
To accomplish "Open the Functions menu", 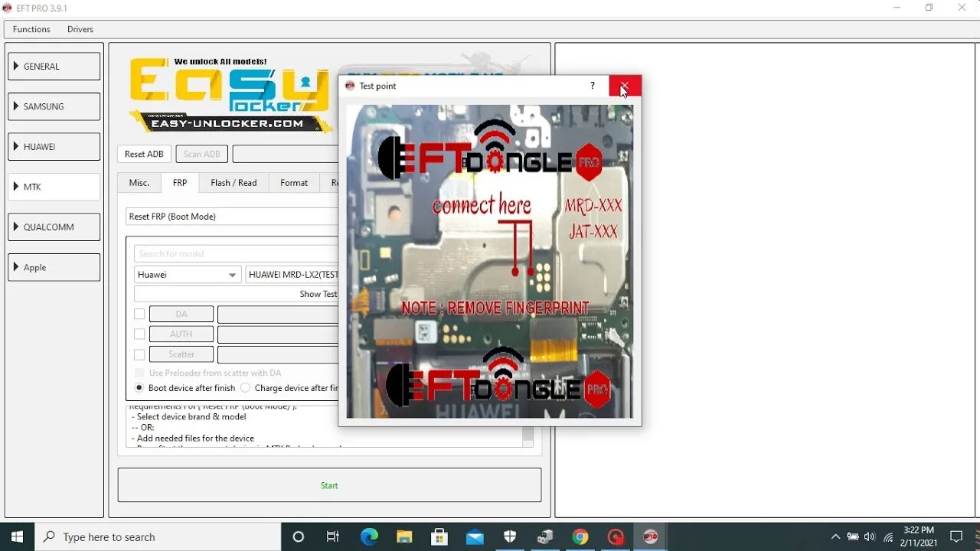I will coord(31,29).
